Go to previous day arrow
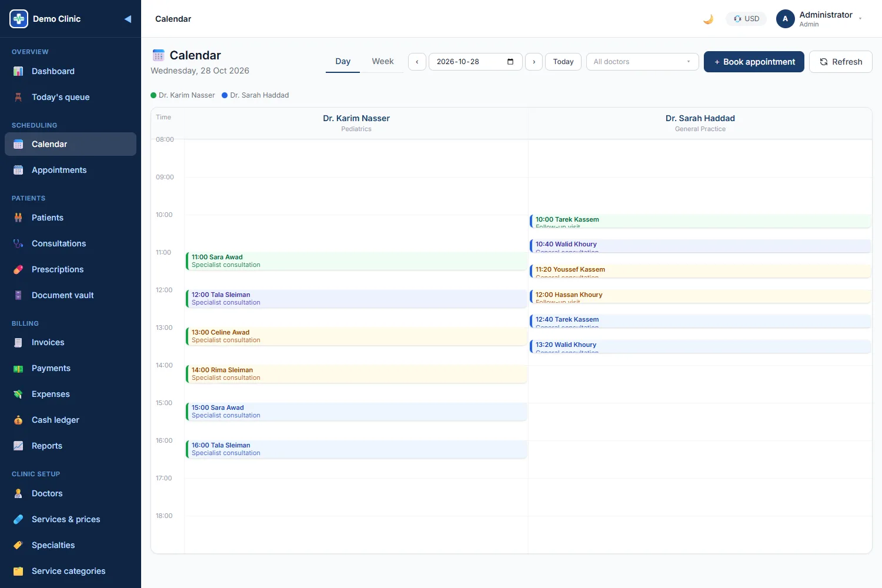This screenshot has width=882, height=588. [x=417, y=62]
